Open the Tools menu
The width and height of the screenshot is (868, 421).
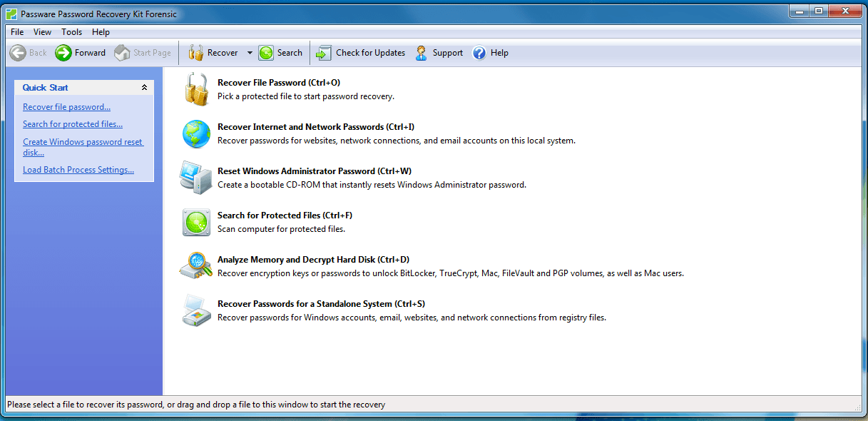71,31
